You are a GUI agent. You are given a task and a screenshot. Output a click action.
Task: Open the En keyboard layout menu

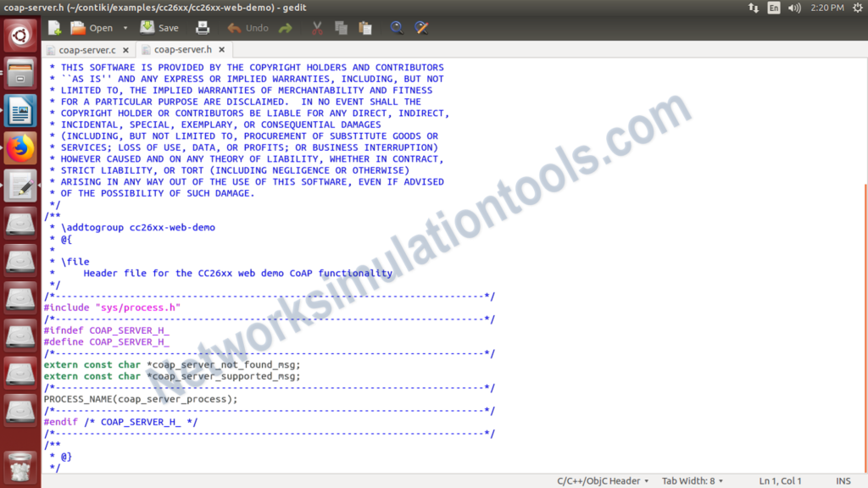[773, 7]
